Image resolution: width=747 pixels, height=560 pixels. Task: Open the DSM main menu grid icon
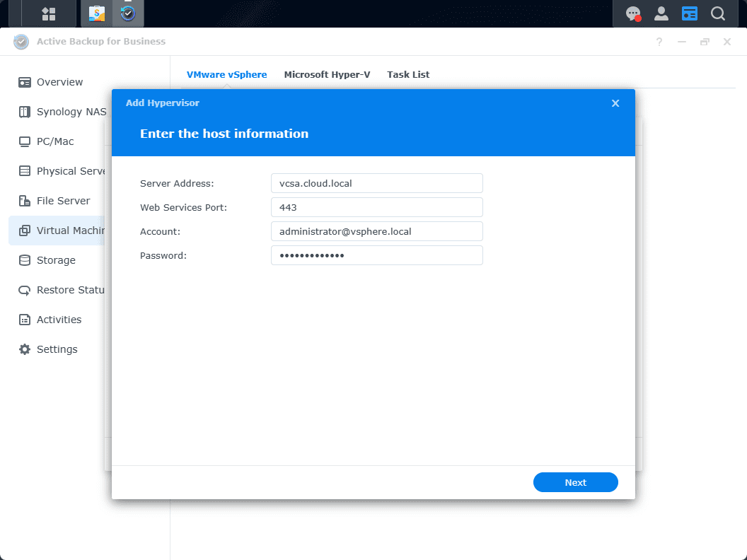pos(49,14)
